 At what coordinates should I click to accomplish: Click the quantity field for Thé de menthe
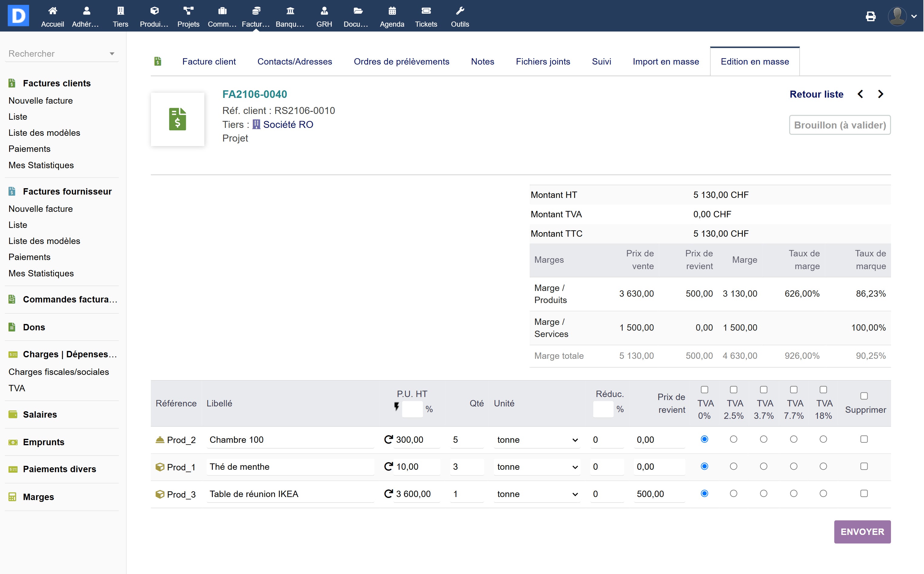click(x=466, y=467)
